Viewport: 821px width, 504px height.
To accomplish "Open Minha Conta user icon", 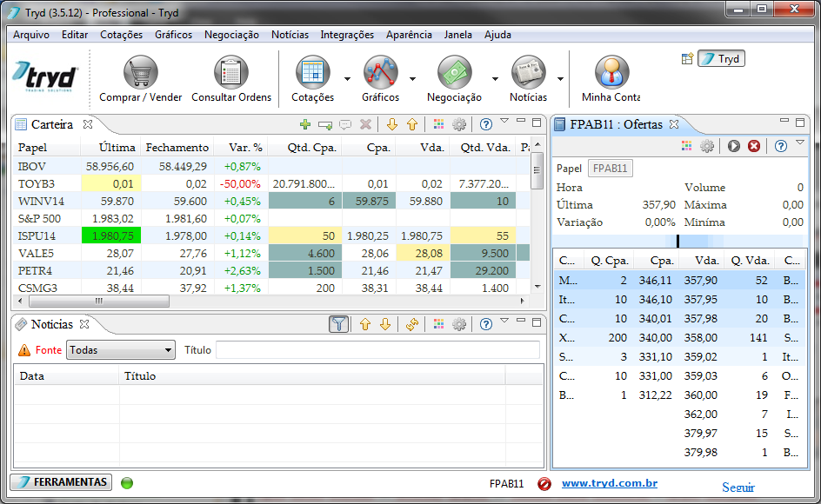I will (x=611, y=72).
